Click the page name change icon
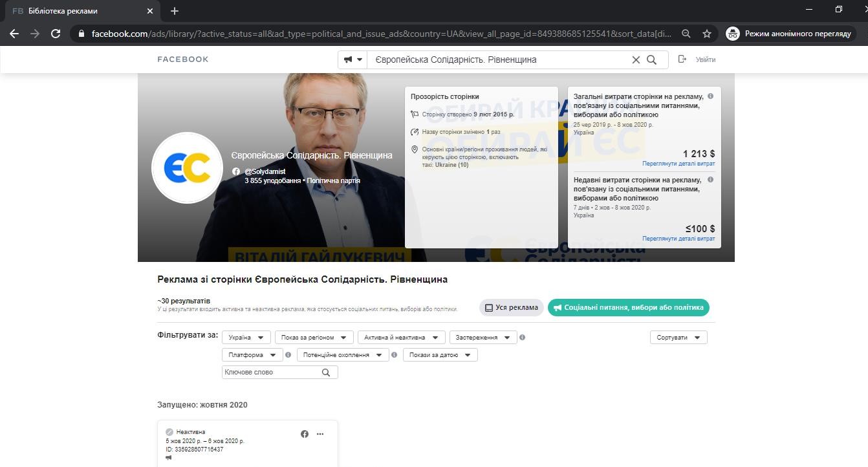This screenshot has width=868, height=467. [x=415, y=132]
